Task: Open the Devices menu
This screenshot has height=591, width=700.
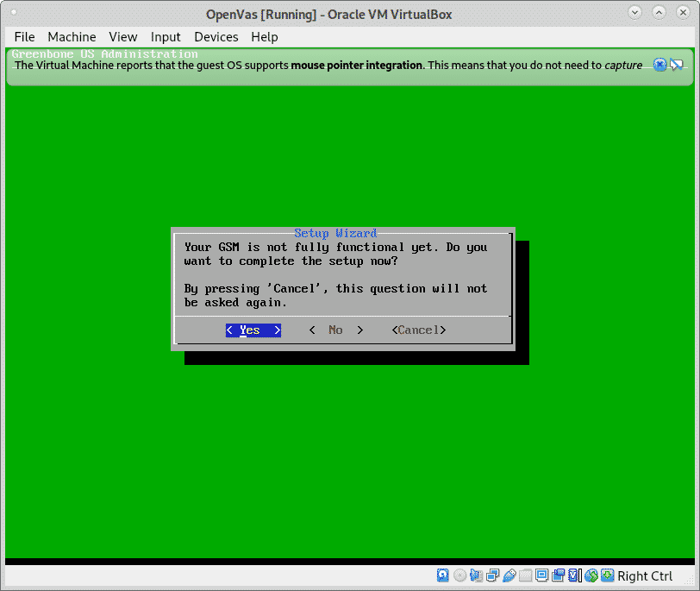Action: point(216,36)
